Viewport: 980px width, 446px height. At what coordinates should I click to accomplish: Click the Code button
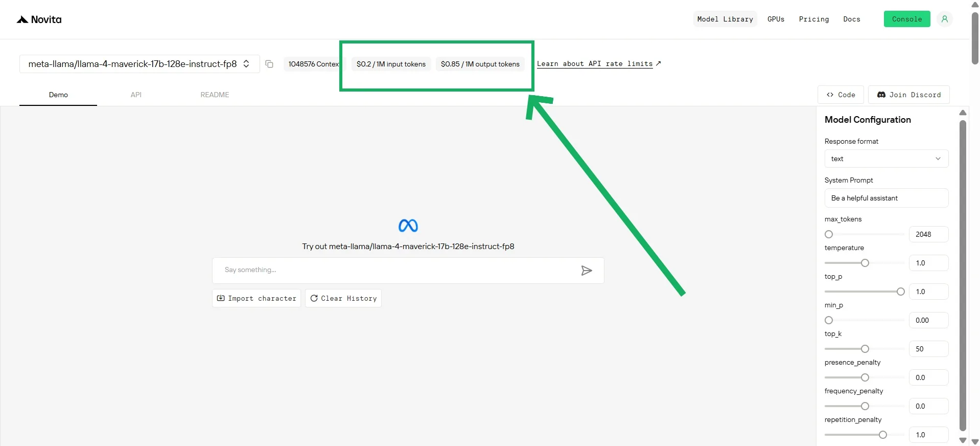tap(841, 95)
